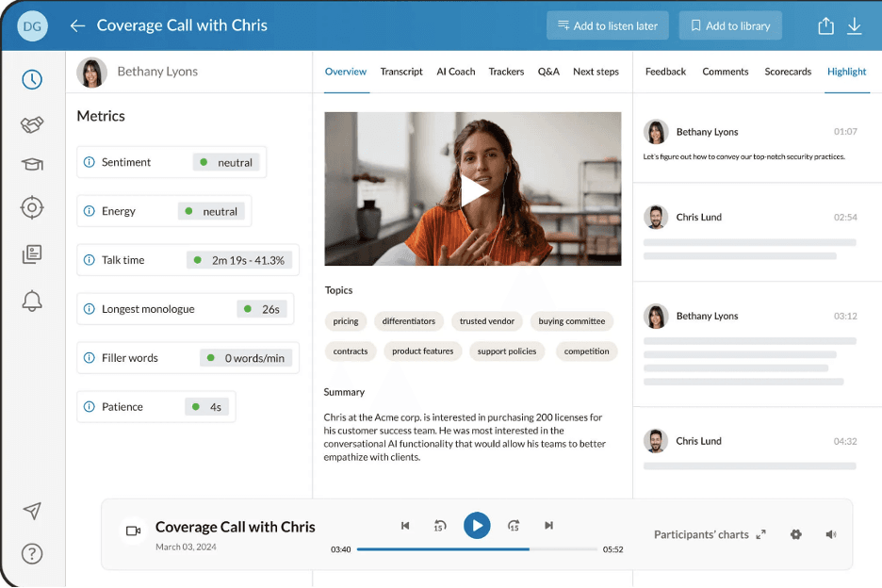Click the paper plane send icon
The image size is (882, 588).
point(31,511)
